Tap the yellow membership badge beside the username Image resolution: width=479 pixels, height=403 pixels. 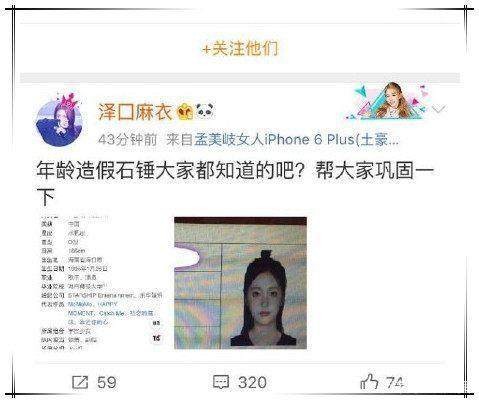point(185,112)
